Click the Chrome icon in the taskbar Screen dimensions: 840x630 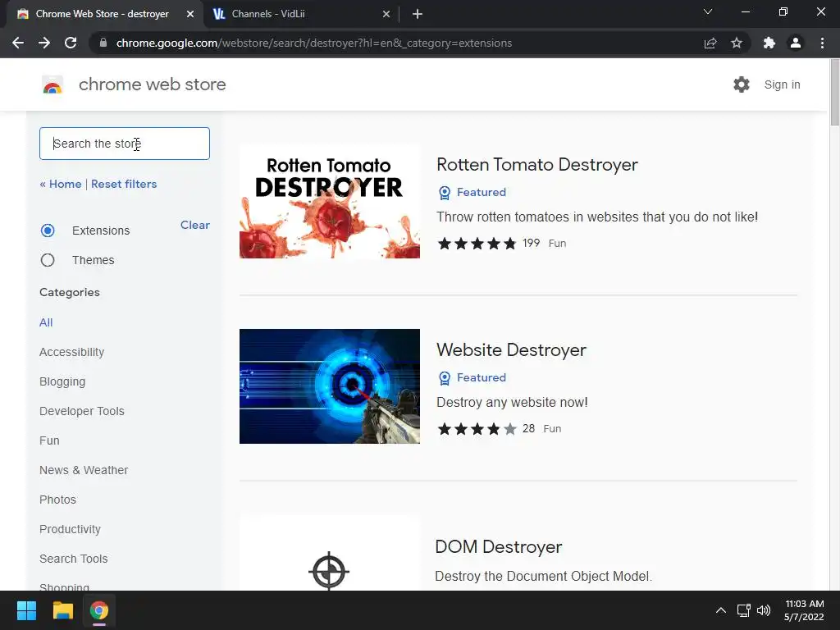(x=99, y=610)
